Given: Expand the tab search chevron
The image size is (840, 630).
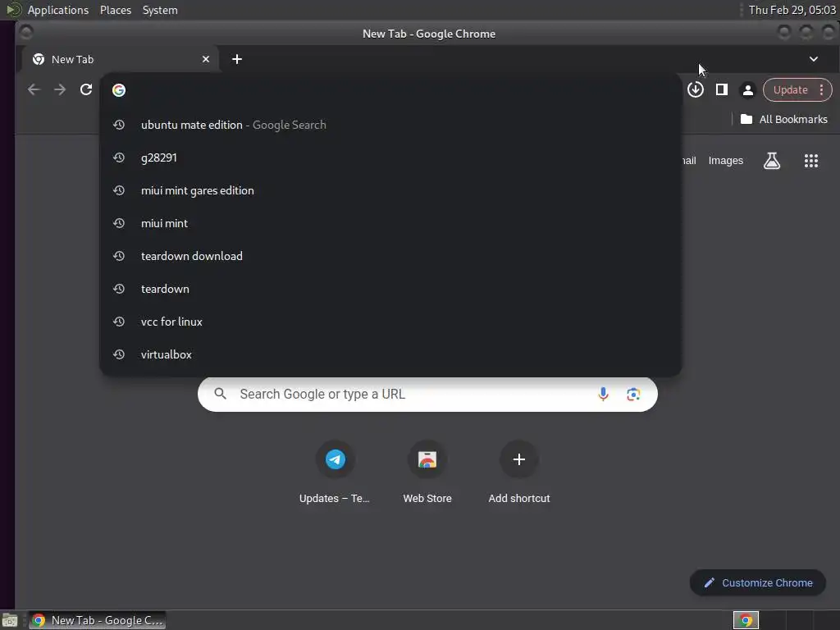Looking at the screenshot, I should tap(813, 59).
